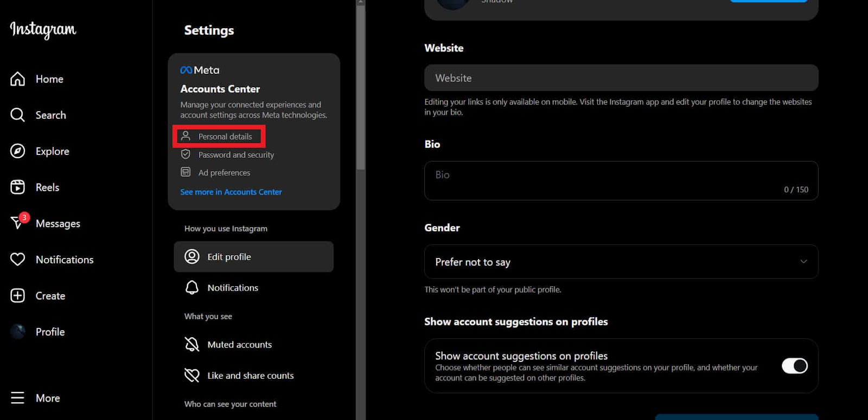
Task: Click the Profile avatar icon
Action: [x=17, y=332]
